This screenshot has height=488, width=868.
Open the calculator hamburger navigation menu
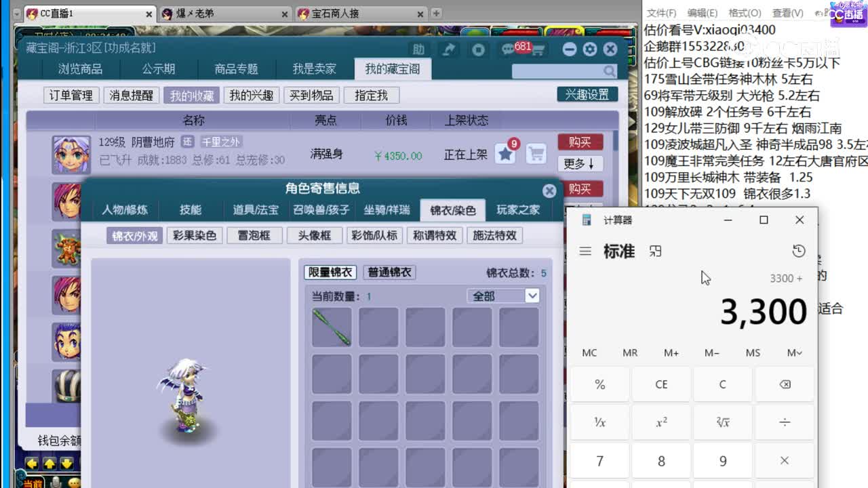585,250
